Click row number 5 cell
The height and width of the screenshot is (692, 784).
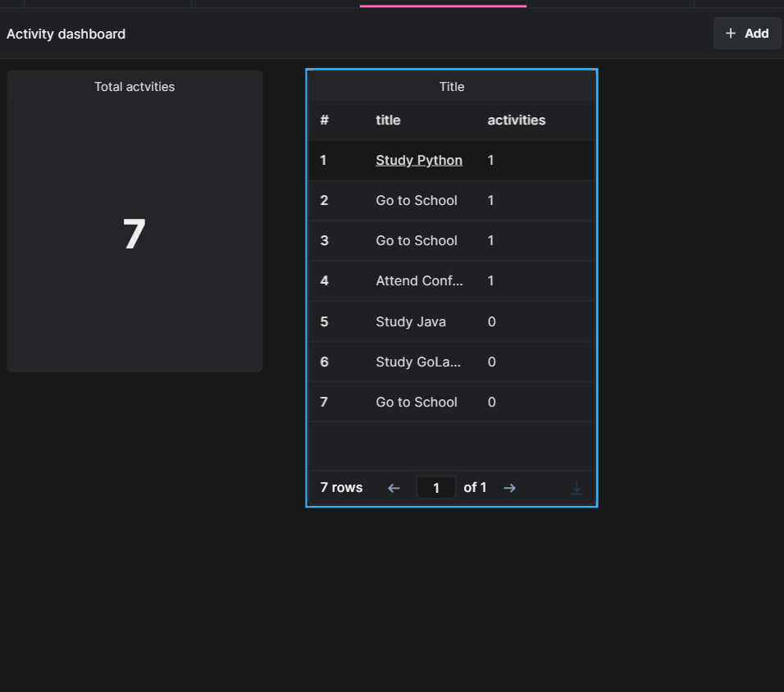click(x=325, y=321)
